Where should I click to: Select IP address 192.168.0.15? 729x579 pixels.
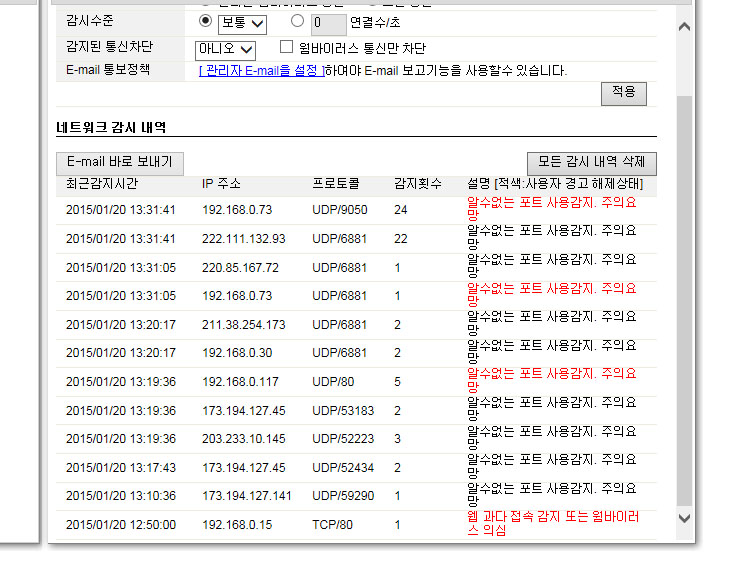click(x=237, y=525)
